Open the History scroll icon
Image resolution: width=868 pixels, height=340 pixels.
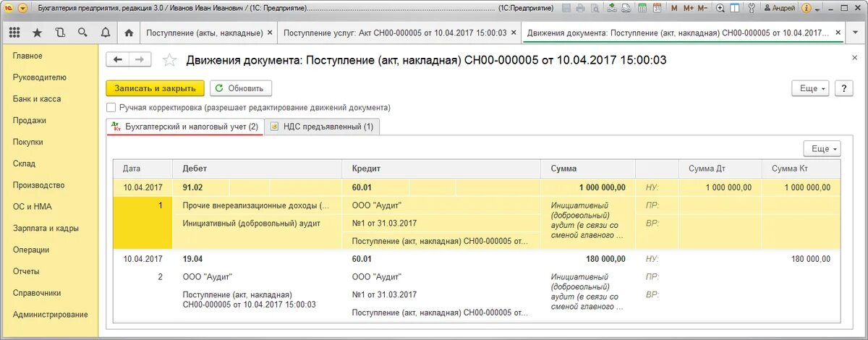[59, 33]
